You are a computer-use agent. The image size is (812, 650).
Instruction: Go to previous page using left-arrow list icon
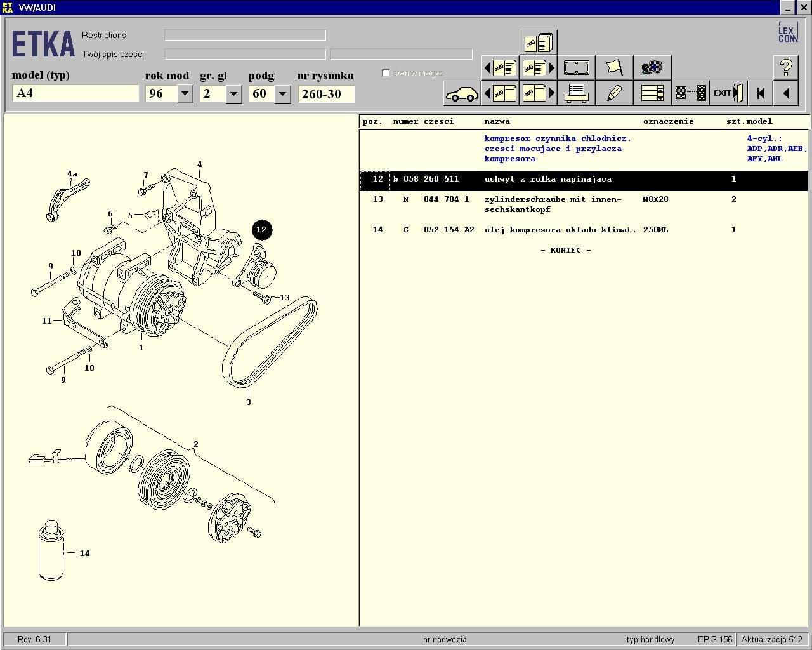click(501, 67)
